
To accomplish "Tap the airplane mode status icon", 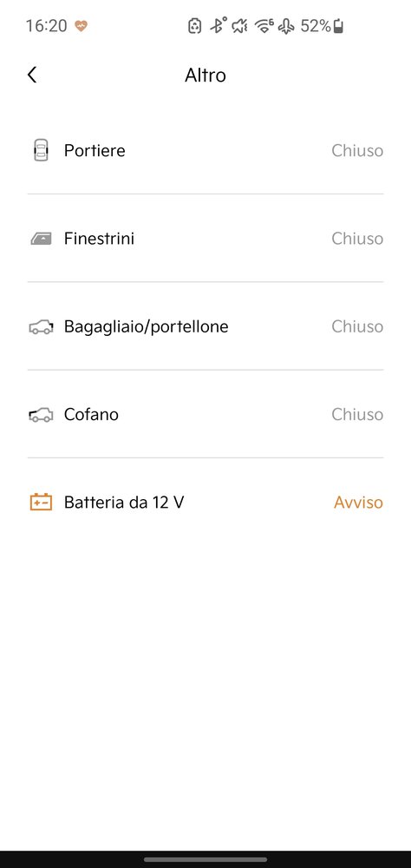I will click(x=286, y=26).
